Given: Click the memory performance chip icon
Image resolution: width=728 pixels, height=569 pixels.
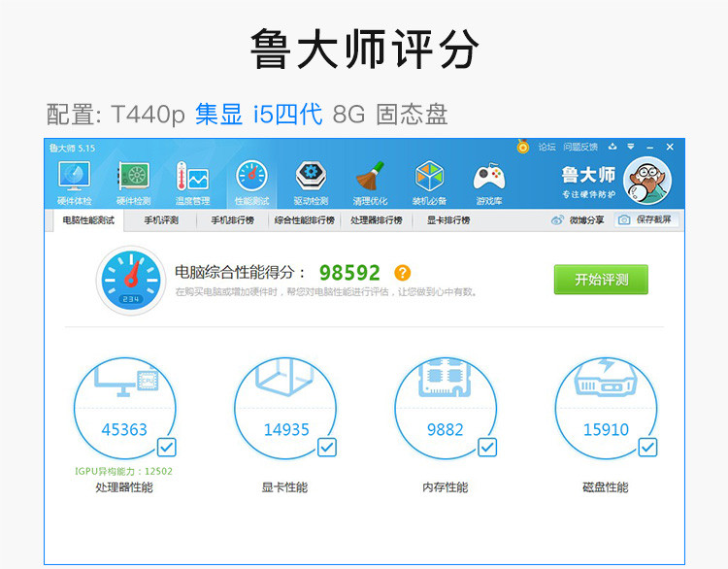Looking at the screenshot, I should 445,377.
